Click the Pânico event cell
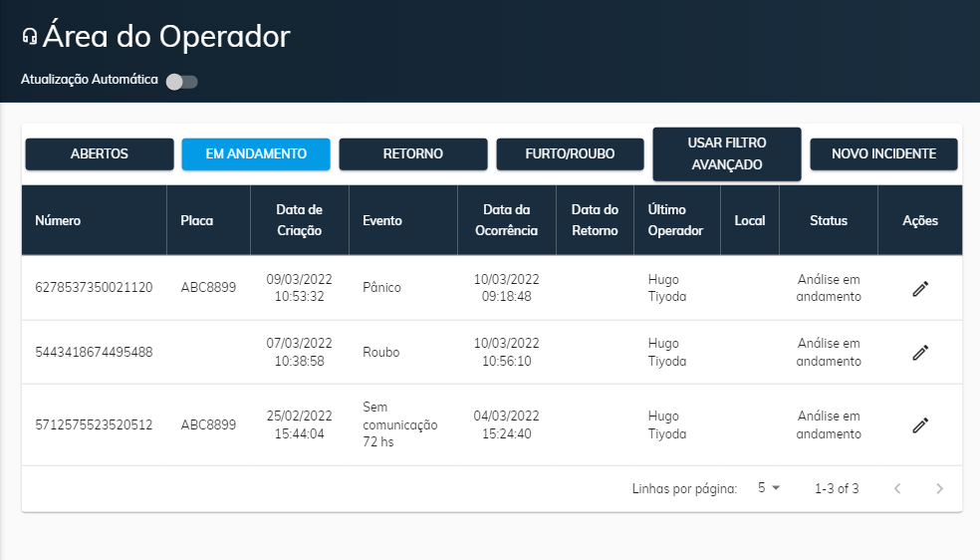The width and height of the screenshot is (980, 560). 381,288
